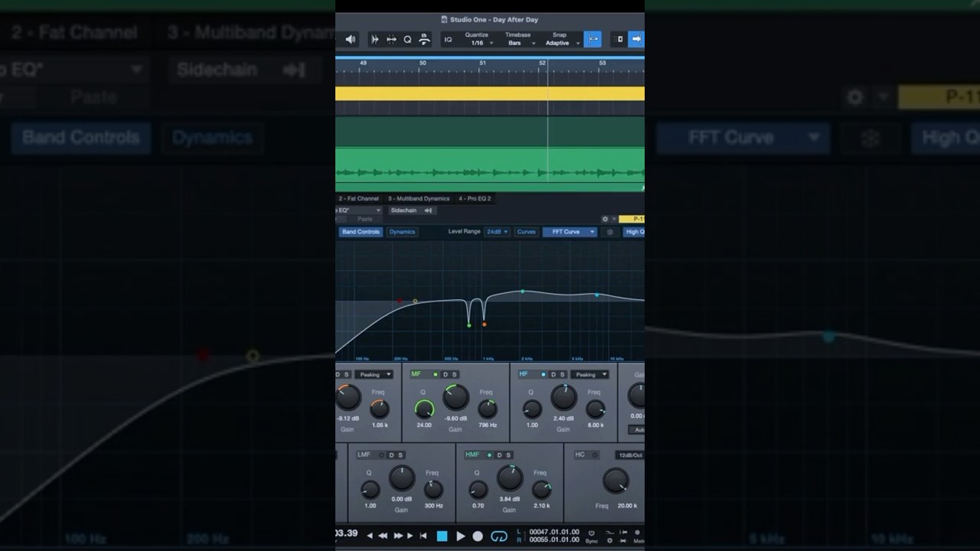Switch to the 4 - Pro EQ 2 tab
The width and height of the screenshot is (980, 551).
pos(475,198)
